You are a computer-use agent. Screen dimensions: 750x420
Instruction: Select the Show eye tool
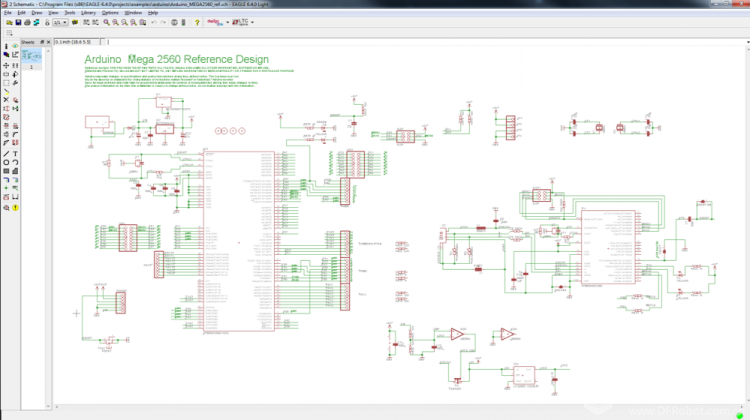pos(15,46)
